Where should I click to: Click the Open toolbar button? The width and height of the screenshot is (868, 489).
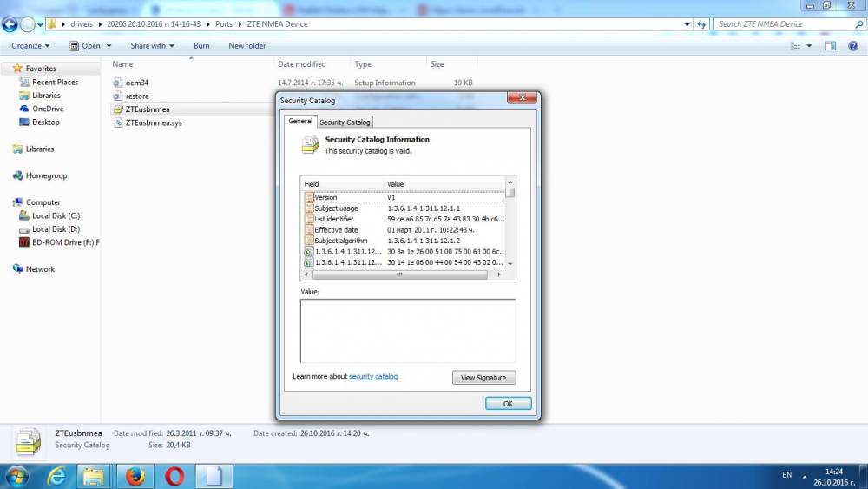point(85,46)
